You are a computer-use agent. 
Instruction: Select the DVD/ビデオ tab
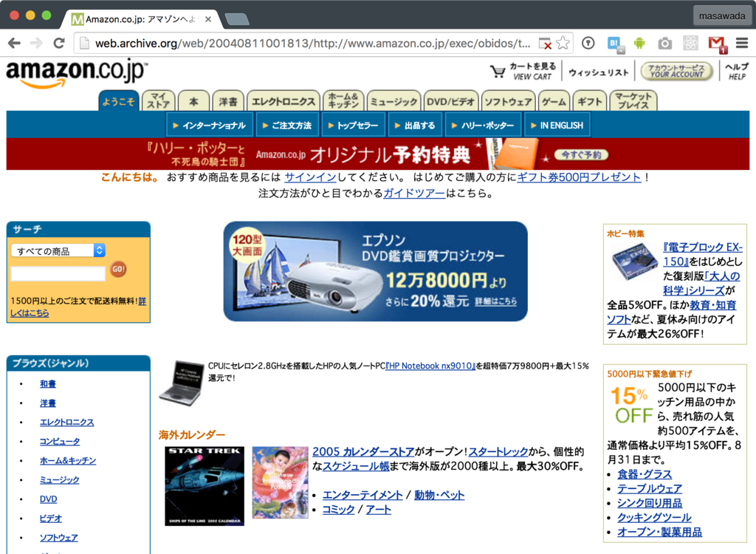click(x=451, y=101)
